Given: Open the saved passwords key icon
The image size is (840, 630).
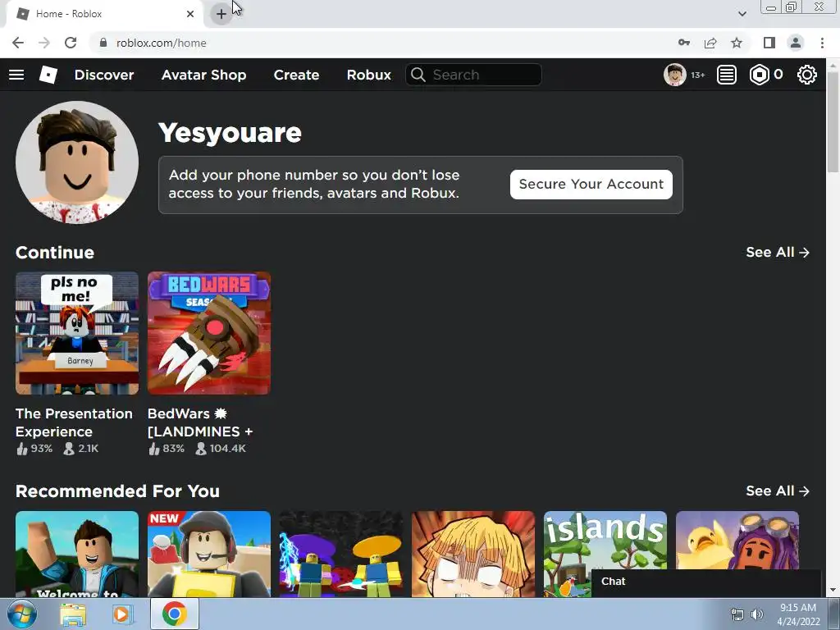Looking at the screenshot, I should click(683, 43).
